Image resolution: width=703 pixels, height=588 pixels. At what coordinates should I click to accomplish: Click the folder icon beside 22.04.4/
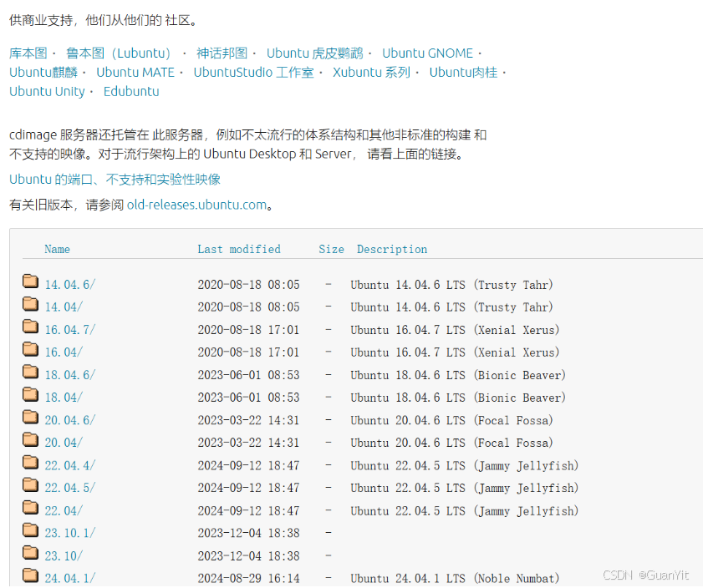(30, 463)
